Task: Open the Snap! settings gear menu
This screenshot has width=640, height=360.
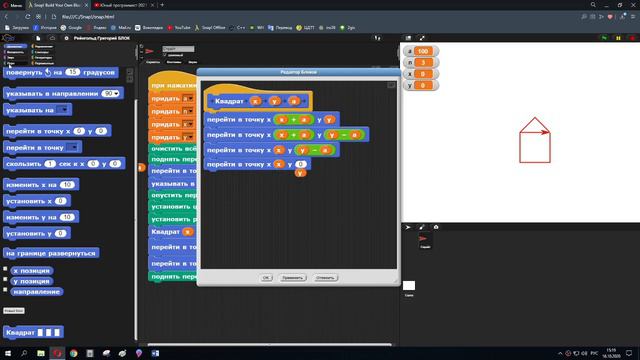Action: point(67,38)
